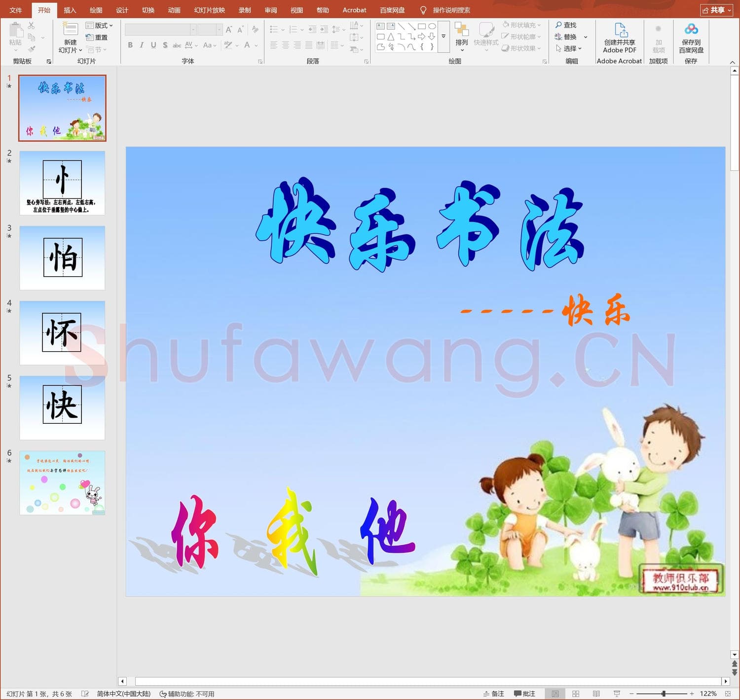Click the spell check status icon
The height and width of the screenshot is (700, 740).
tap(85, 694)
